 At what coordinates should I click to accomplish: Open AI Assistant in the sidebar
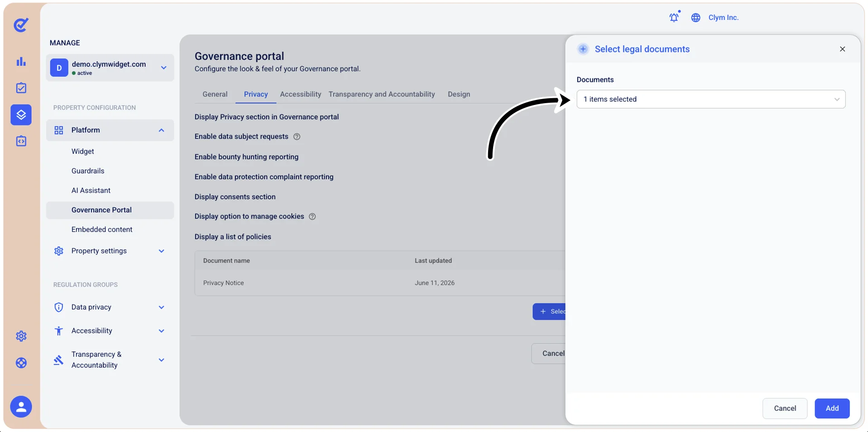[x=91, y=190]
